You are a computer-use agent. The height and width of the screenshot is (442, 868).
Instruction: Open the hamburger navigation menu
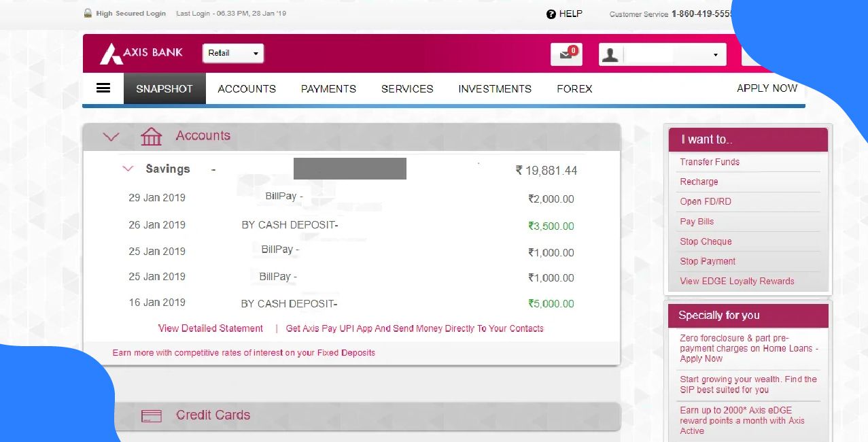pyautogui.click(x=103, y=88)
